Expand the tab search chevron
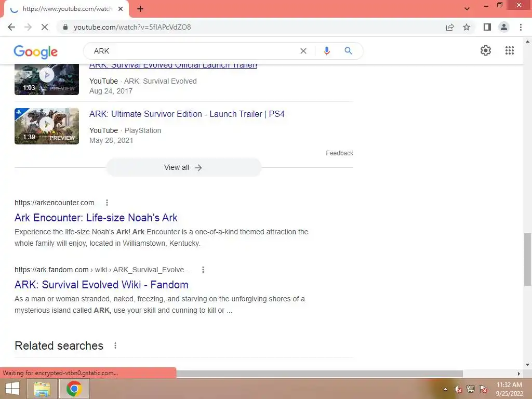532x399 pixels. click(x=467, y=9)
